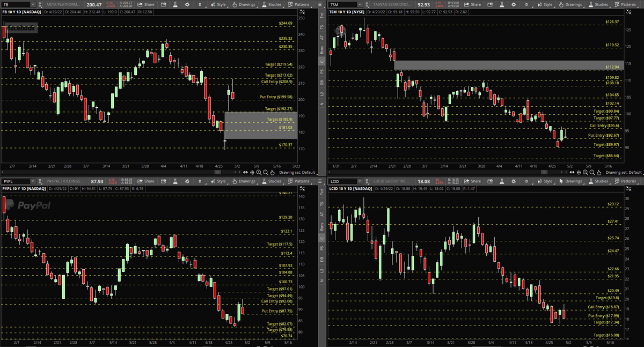Image resolution: width=644 pixels, height=347 pixels.
Task: Click the LCID symbol input field
Action: pyautogui.click(x=343, y=181)
